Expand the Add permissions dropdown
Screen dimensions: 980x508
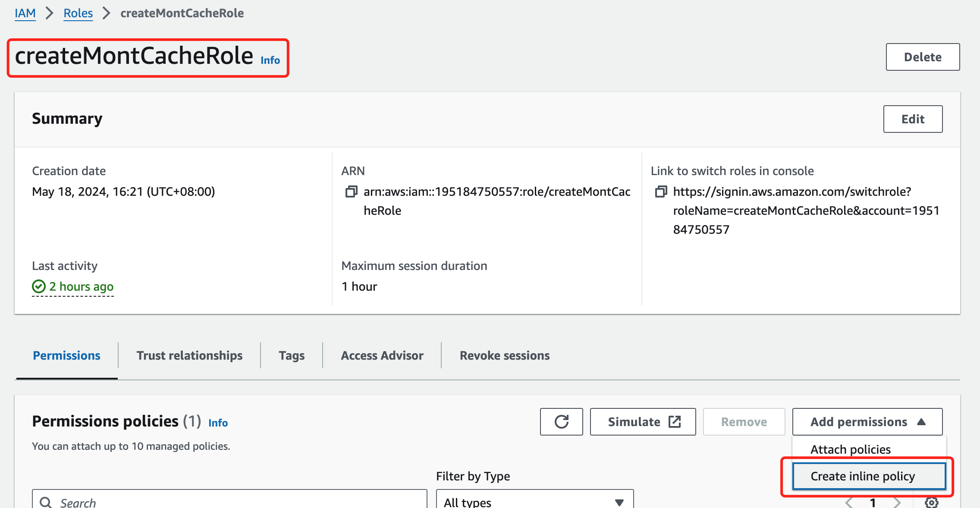coord(867,421)
